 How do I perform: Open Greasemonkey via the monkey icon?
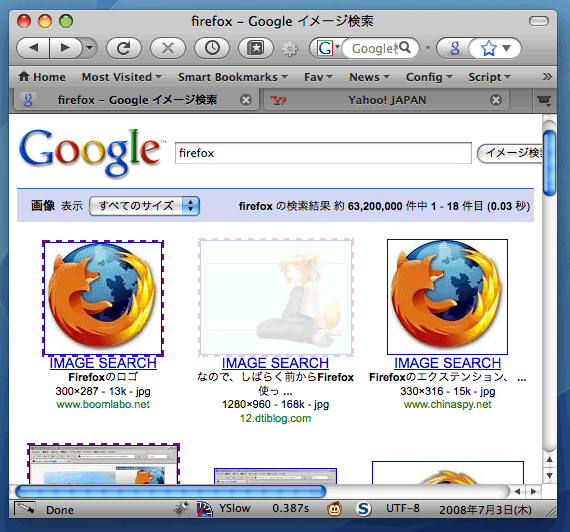pos(334,509)
